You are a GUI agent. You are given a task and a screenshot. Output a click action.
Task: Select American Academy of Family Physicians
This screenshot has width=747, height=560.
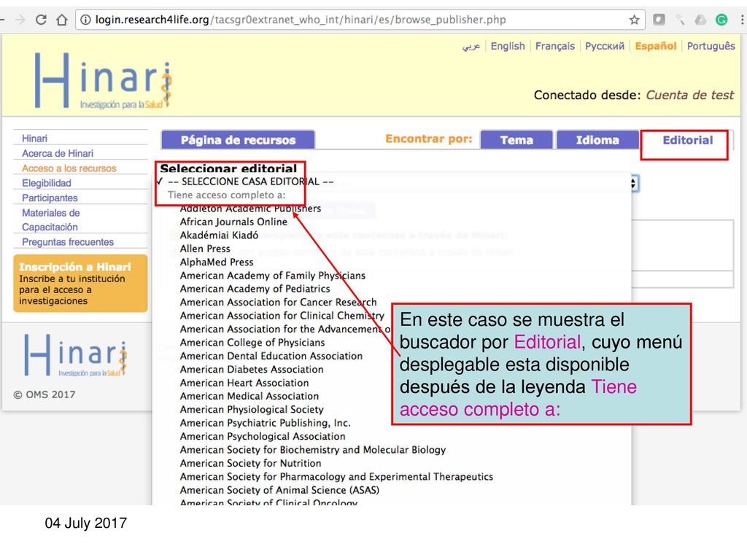point(273,276)
